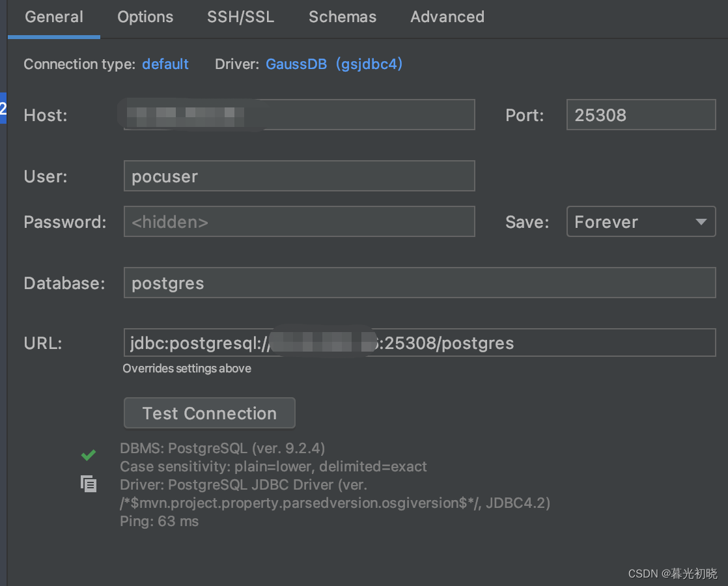Click the blue numbered badge on left edge
Viewport: 728px width, 586px height.
pos(3,109)
